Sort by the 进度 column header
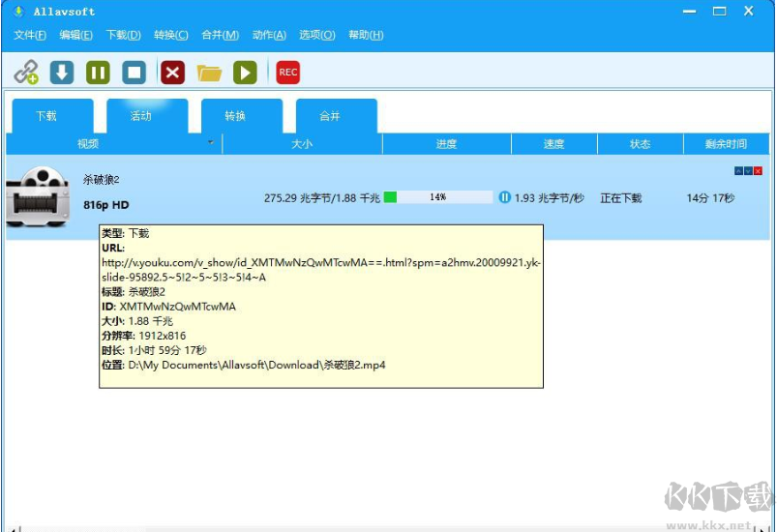This screenshot has width=777, height=532. (446, 144)
